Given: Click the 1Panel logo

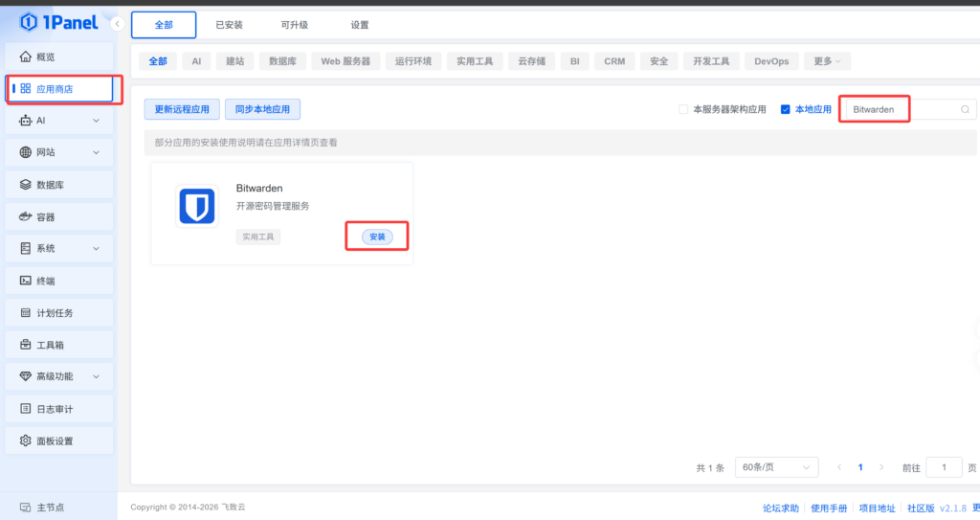Looking at the screenshot, I should (x=58, y=23).
